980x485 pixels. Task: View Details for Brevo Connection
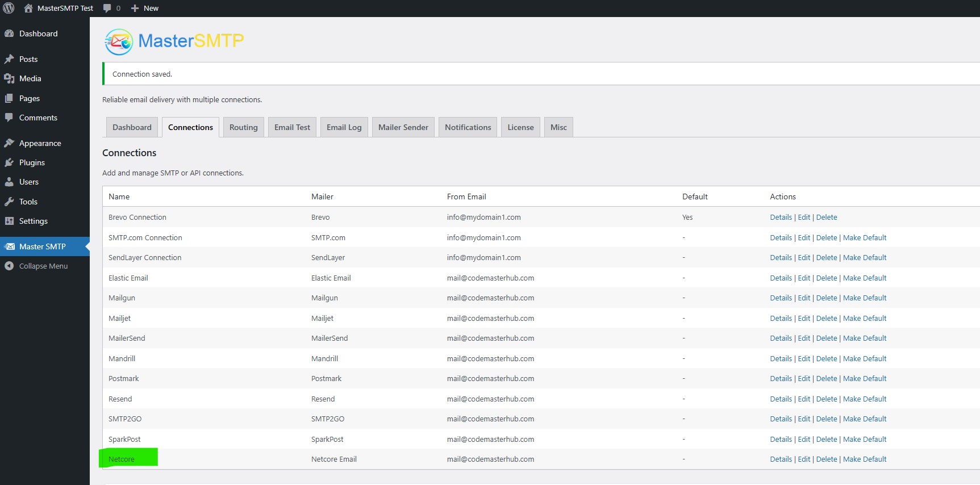click(x=781, y=217)
